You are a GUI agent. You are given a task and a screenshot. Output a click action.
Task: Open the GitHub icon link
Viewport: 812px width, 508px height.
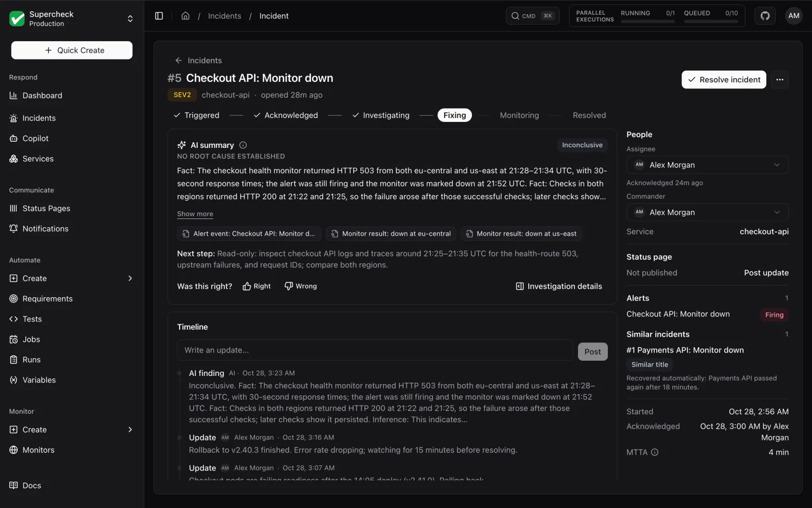coord(765,16)
